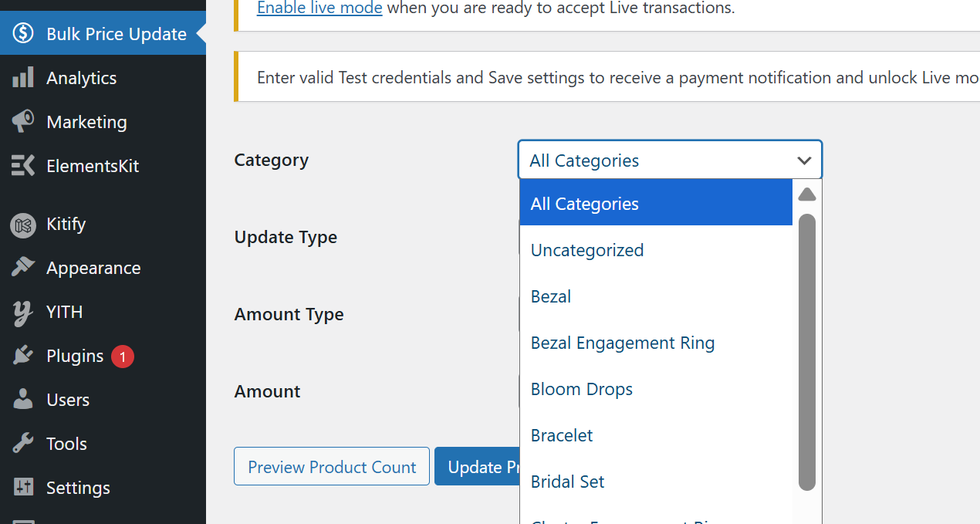Screen dimensions: 980x524
Task: Click the Plugins plug icon
Action: click(23, 356)
